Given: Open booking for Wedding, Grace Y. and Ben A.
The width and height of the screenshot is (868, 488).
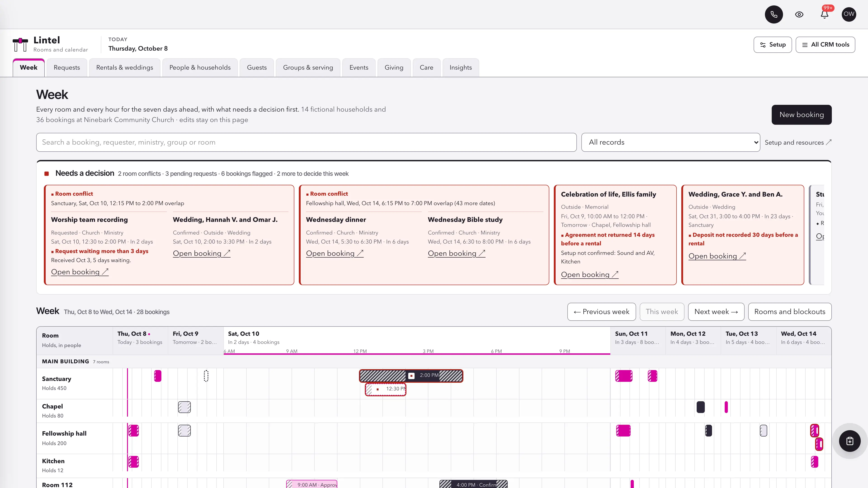Looking at the screenshot, I should [x=717, y=256].
